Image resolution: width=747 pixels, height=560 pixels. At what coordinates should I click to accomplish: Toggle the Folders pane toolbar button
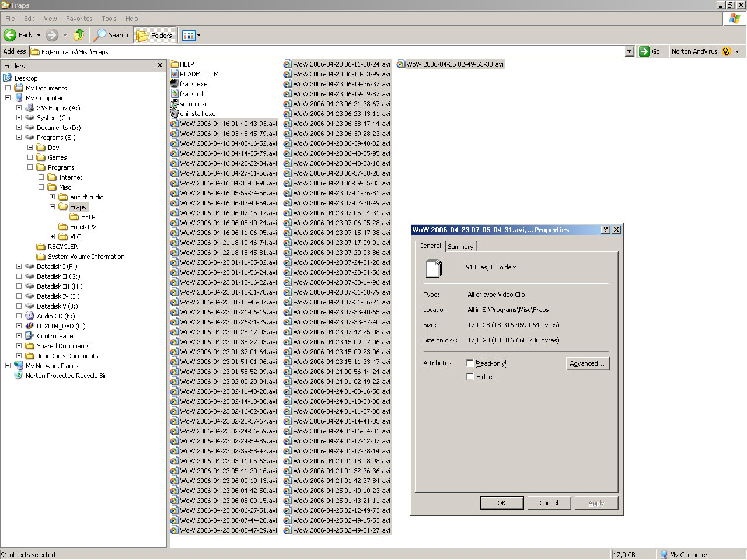pyautogui.click(x=155, y=35)
